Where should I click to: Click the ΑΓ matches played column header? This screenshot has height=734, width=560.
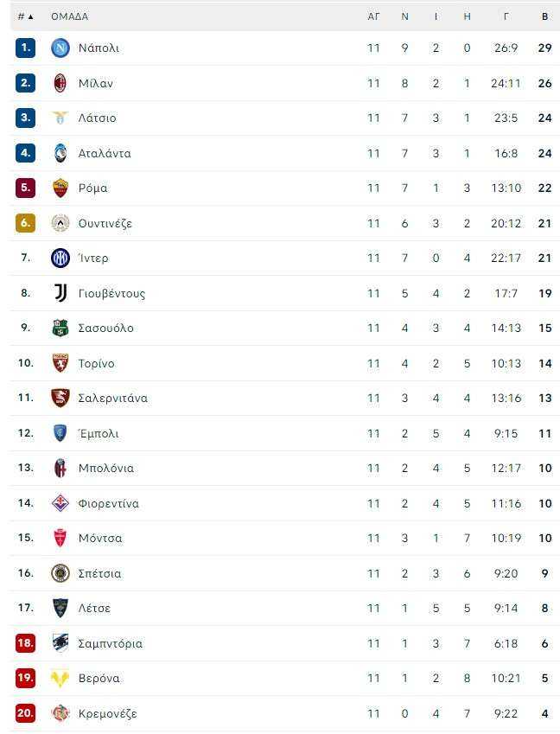click(x=373, y=16)
